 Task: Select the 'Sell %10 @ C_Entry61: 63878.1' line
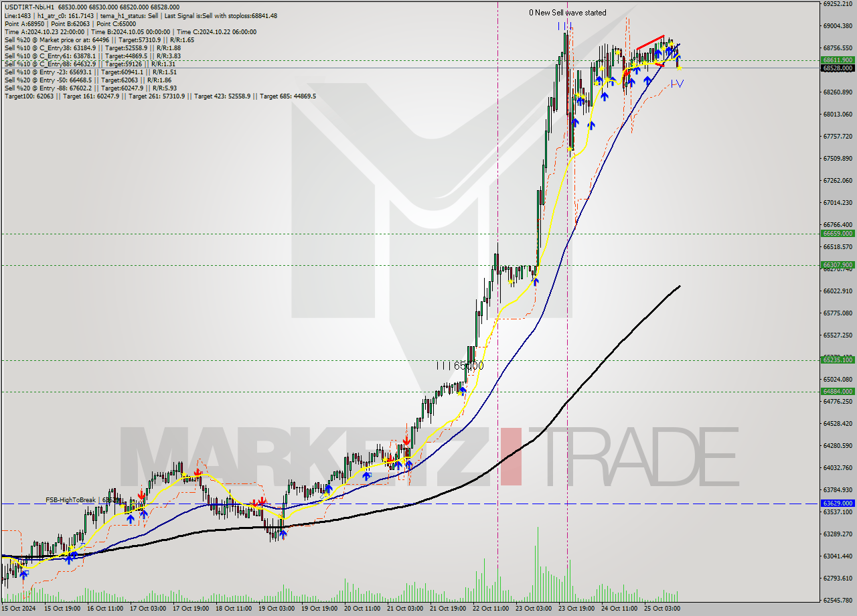click(x=92, y=56)
